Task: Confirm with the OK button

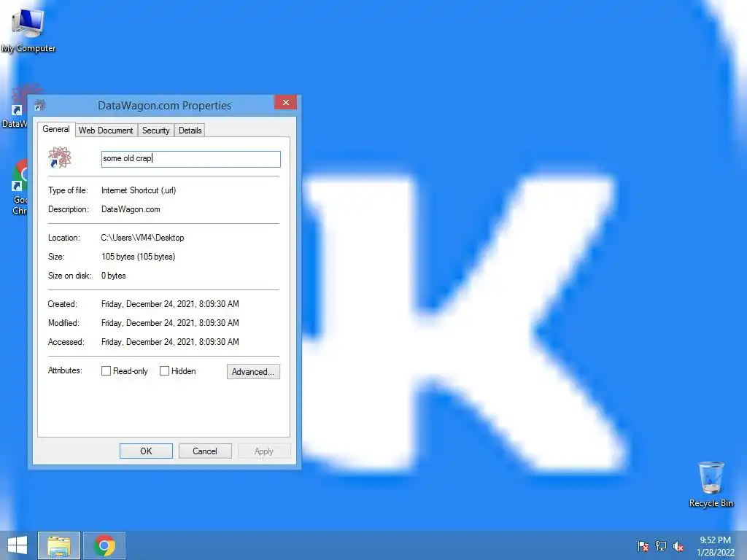Action: click(146, 451)
